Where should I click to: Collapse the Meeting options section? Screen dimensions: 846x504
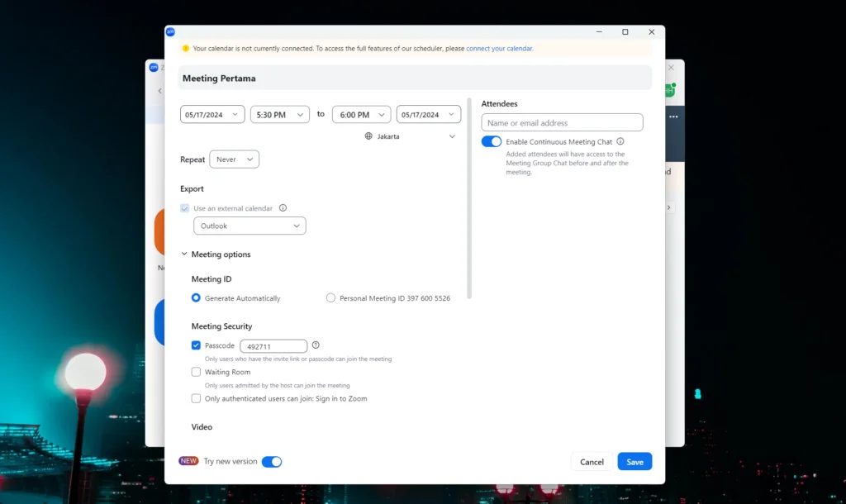tap(185, 254)
